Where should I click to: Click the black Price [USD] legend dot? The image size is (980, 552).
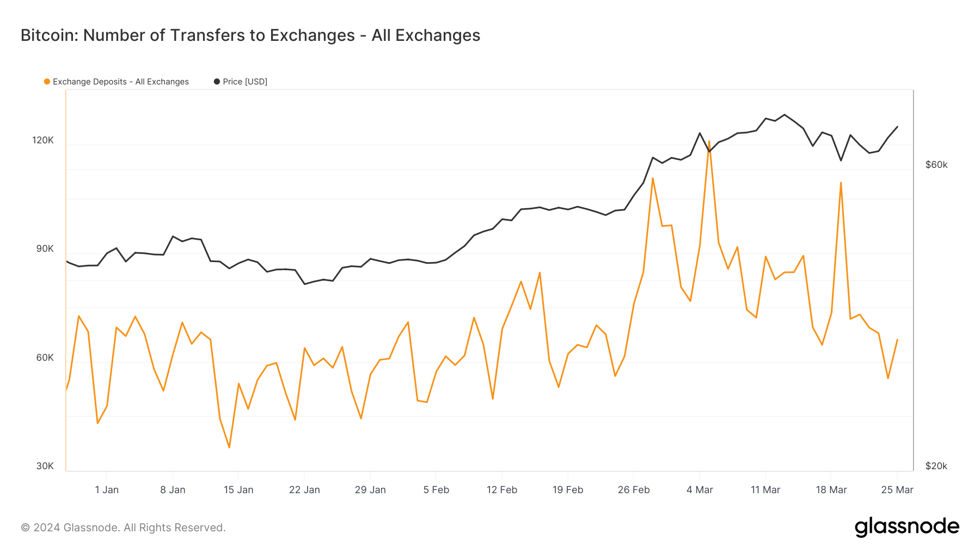point(217,82)
